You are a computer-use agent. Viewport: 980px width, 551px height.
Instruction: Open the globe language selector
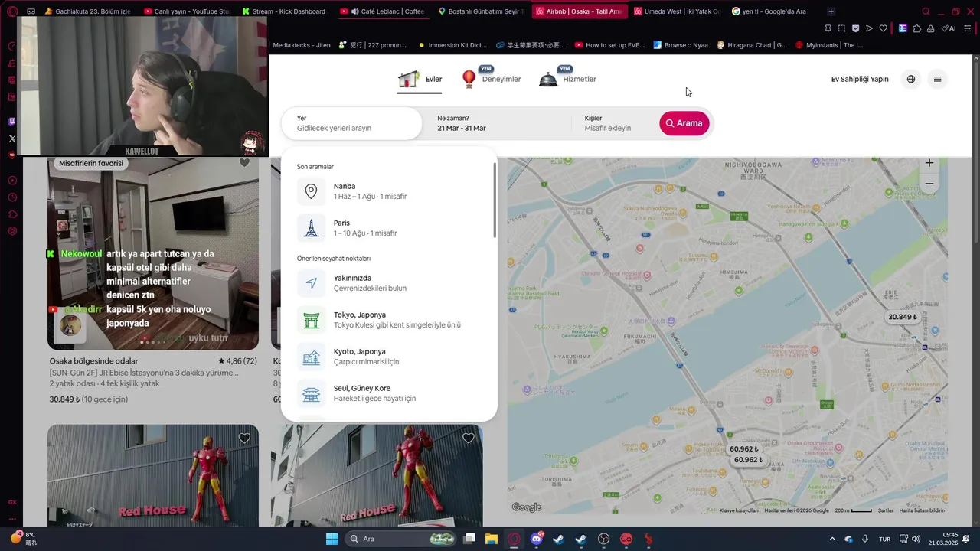click(910, 79)
